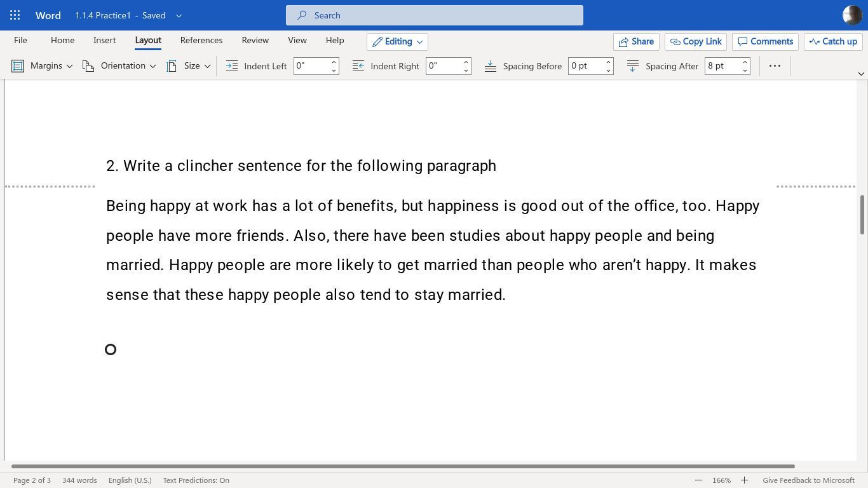Open the File menu

pos(20,41)
